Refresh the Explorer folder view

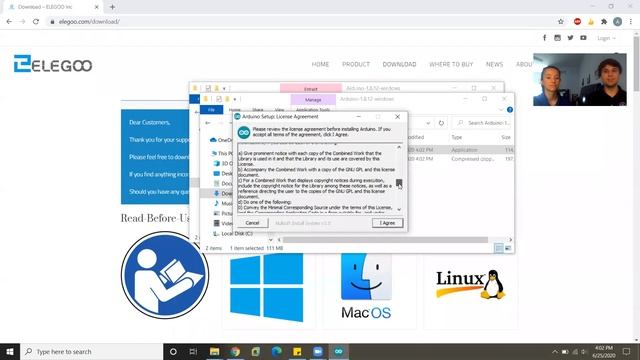[x=441, y=123]
